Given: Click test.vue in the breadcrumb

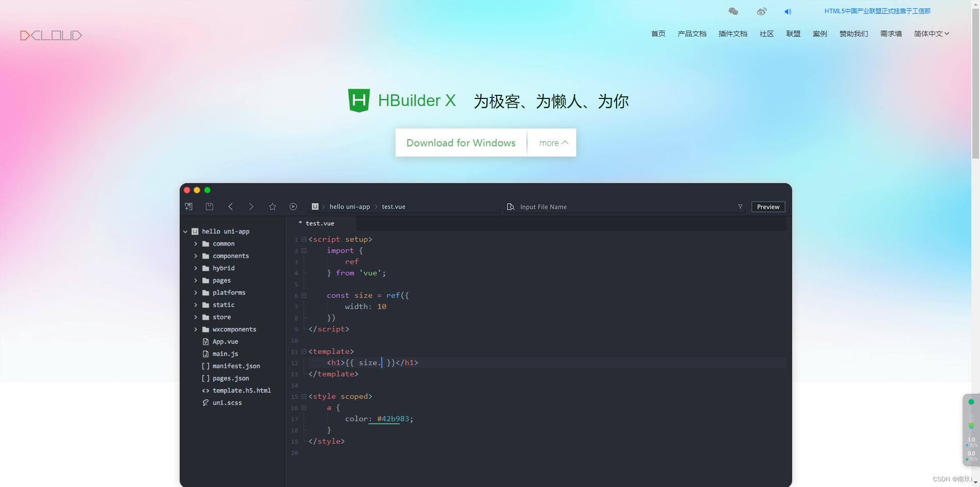Looking at the screenshot, I should [x=394, y=207].
